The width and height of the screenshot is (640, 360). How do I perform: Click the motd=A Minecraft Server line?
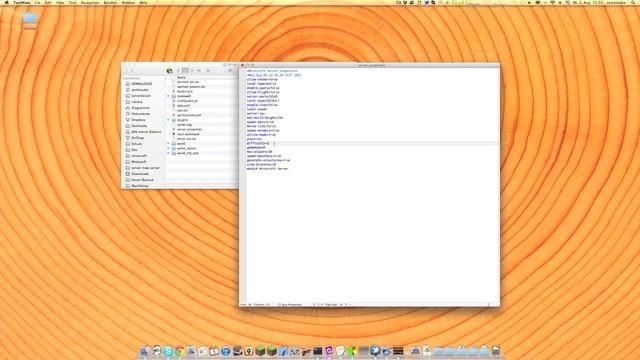[x=267, y=169]
